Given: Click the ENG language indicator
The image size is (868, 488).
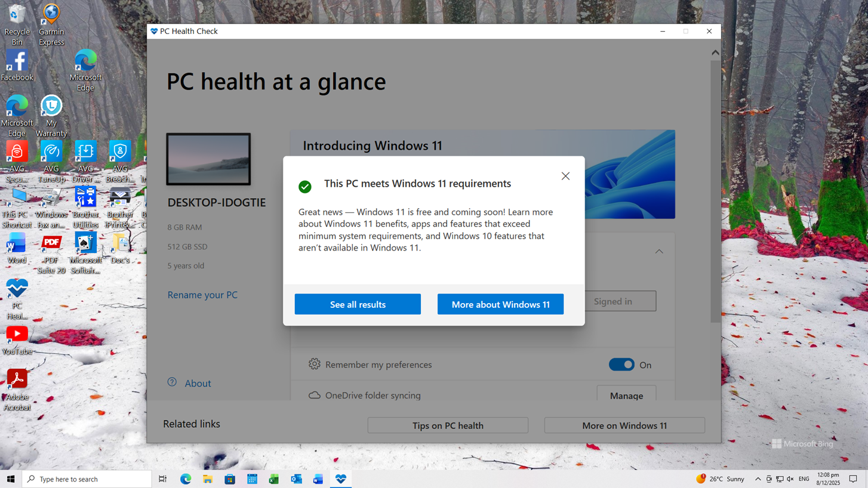Looking at the screenshot, I should coord(804,479).
